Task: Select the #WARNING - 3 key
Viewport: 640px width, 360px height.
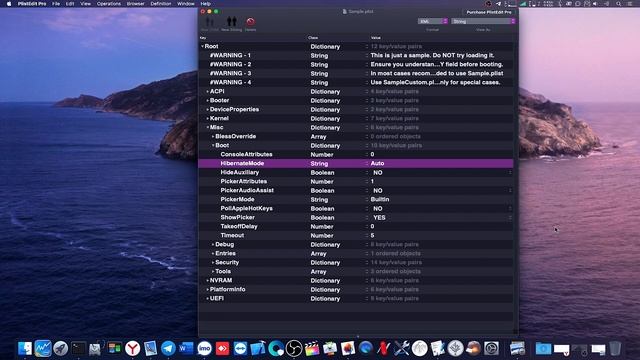Action: coord(230,73)
